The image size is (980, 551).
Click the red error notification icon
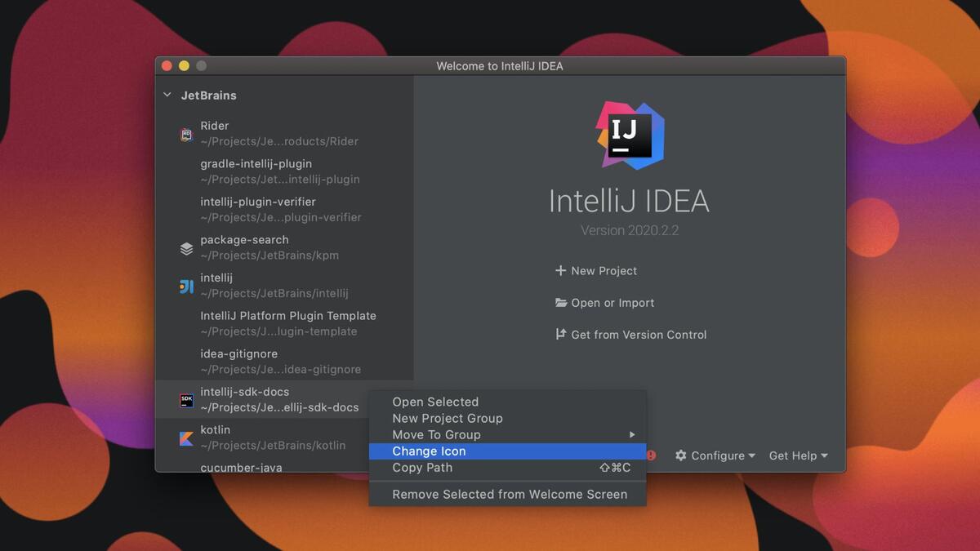click(x=651, y=455)
